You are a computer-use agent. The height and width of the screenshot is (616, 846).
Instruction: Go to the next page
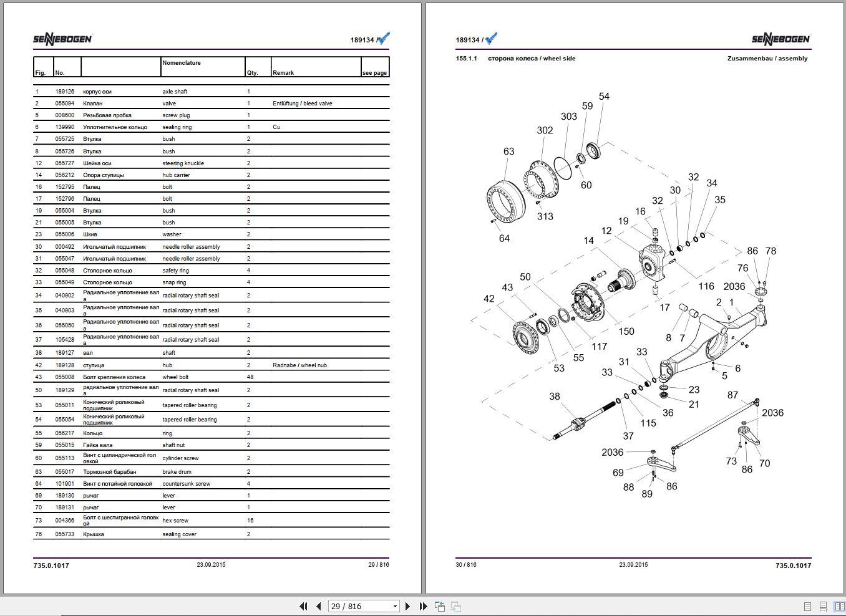click(x=407, y=606)
